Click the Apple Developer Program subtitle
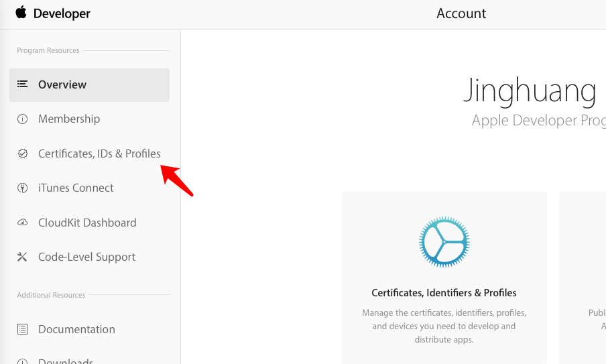Viewport: 606px width, 364px height. (539, 121)
